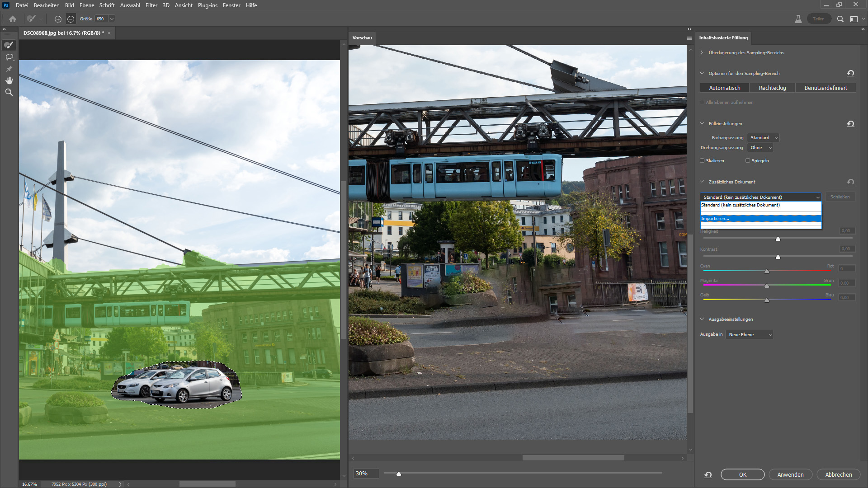Select the Zoom tool

pos(9,92)
